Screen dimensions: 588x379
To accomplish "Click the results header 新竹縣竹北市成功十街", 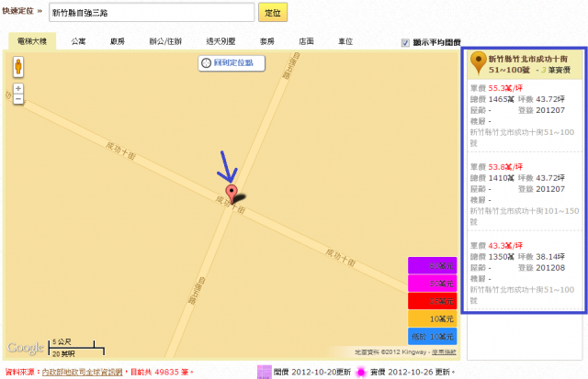I will [528, 59].
